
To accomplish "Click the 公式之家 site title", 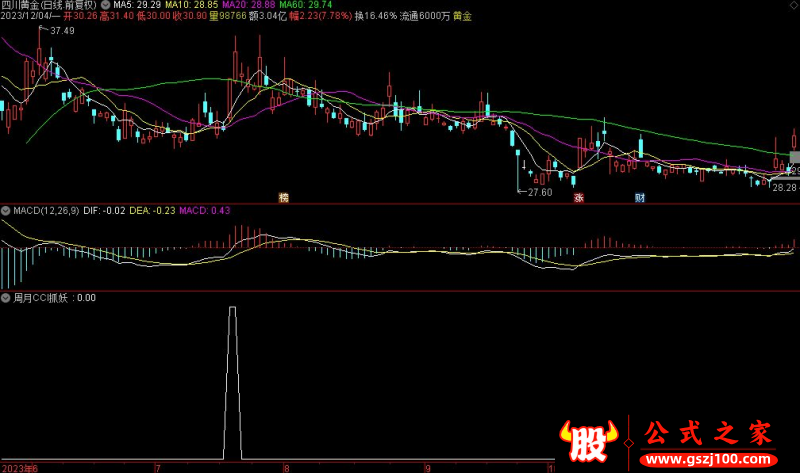I will pos(706,433).
